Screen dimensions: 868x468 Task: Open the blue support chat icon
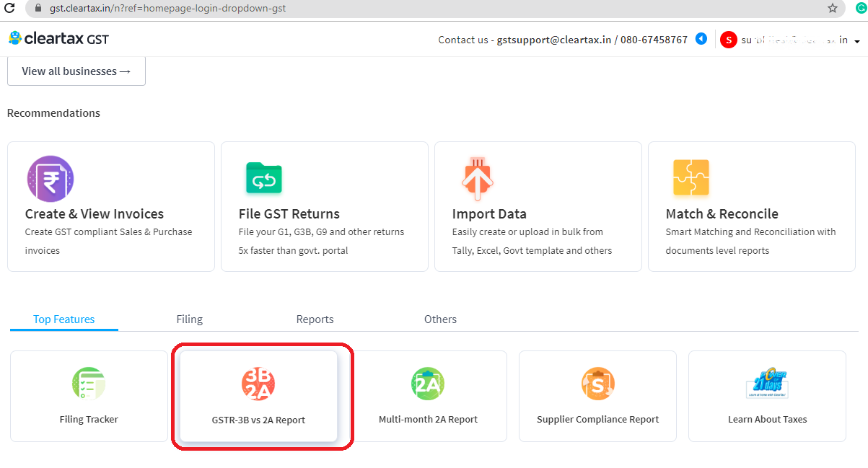click(701, 40)
